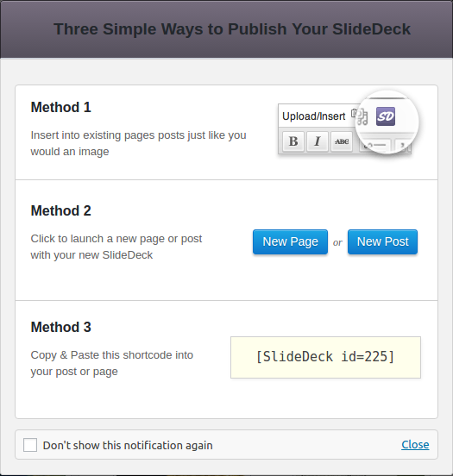
Task: Close the publish notification dialog
Action: pos(415,444)
